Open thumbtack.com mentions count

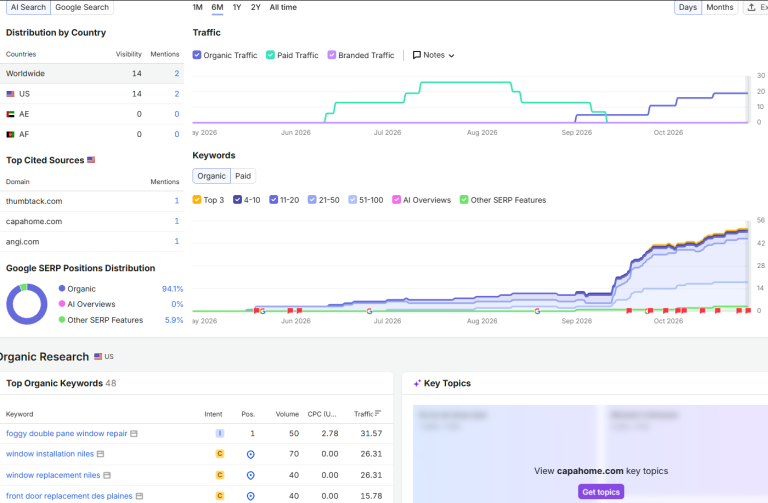[x=177, y=201]
